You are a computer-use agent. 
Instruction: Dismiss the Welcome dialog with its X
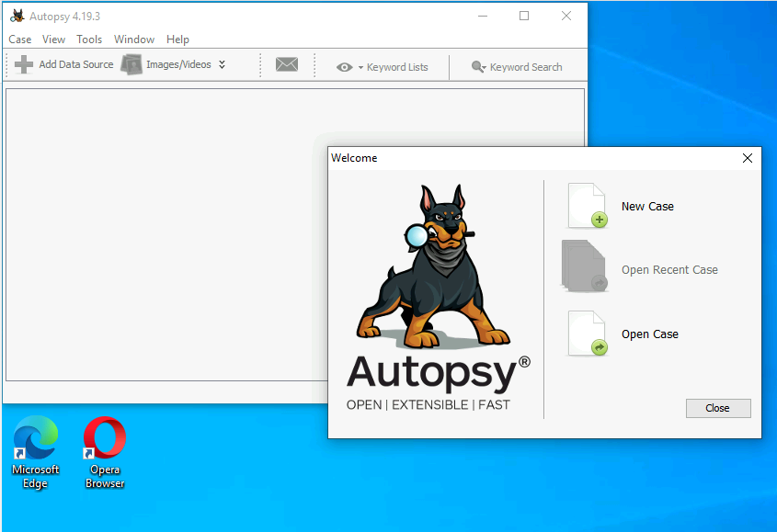click(x=748, y=157)
